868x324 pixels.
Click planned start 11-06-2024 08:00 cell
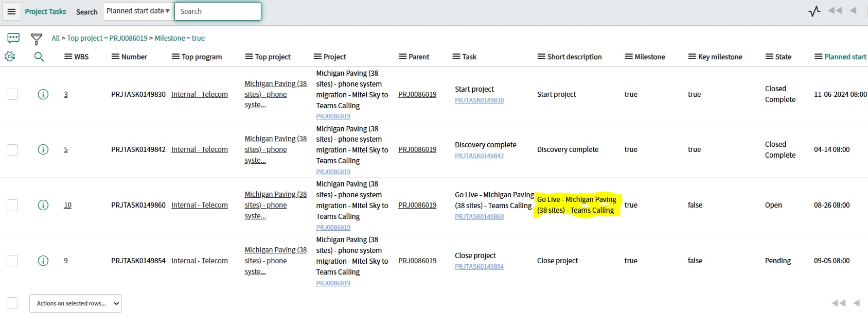coord(840,94)
